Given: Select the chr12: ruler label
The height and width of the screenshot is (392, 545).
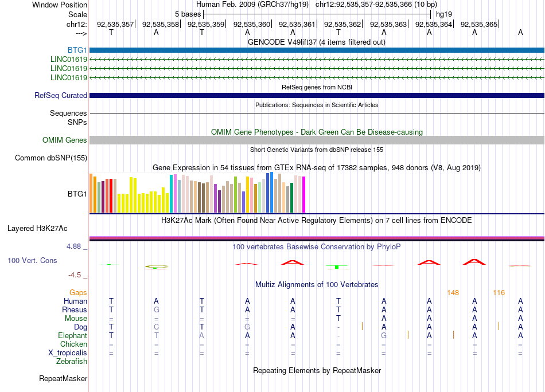Looking at the screenshot, I should [76, 24].
